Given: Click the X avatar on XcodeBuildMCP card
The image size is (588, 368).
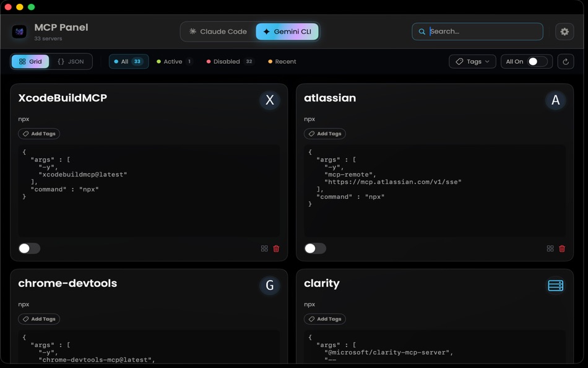Looking at the screenshot, I should [270, 100].
